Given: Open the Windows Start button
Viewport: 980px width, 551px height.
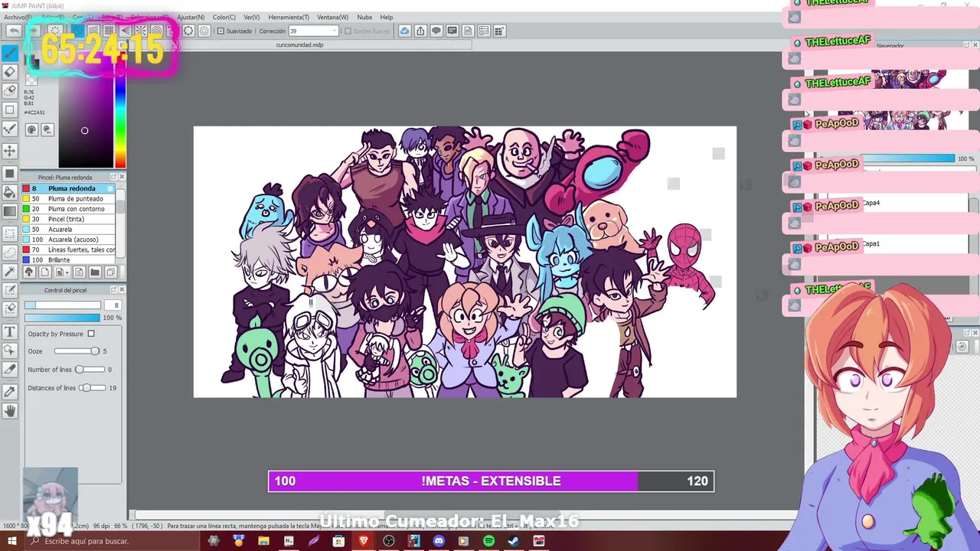Looking at the screenshot, I should [x=11, y=541].
